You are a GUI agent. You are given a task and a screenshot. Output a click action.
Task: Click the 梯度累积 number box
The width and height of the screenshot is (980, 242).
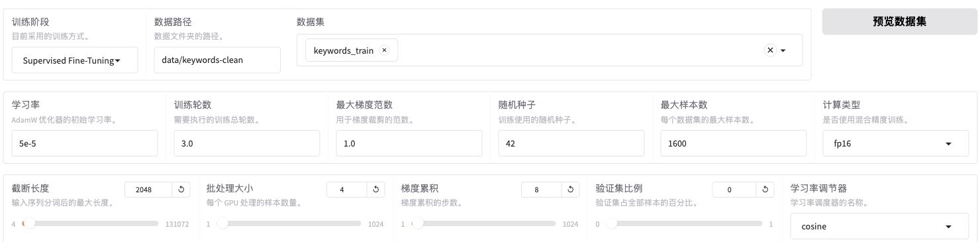[x=542, y=190]
